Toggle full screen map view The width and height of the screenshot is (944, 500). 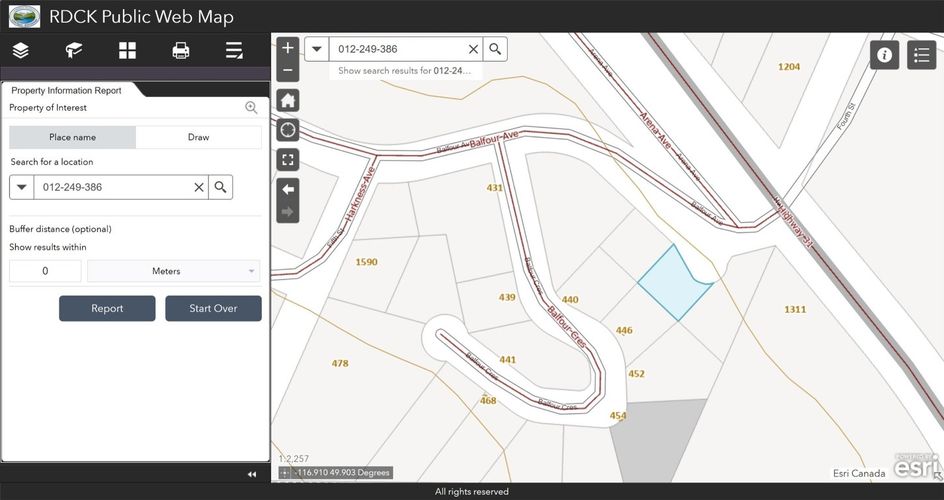(288, 160)
